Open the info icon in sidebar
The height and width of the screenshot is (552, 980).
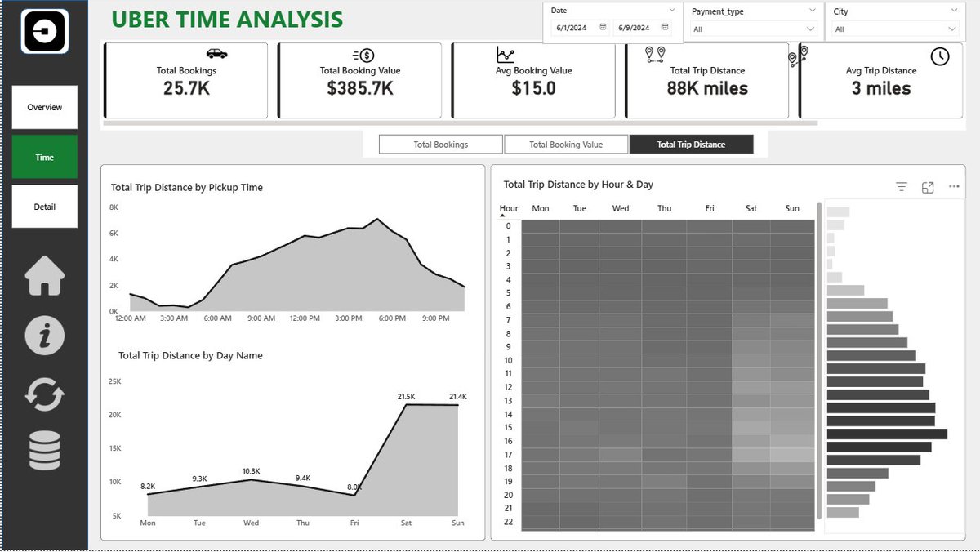(45, 335)
